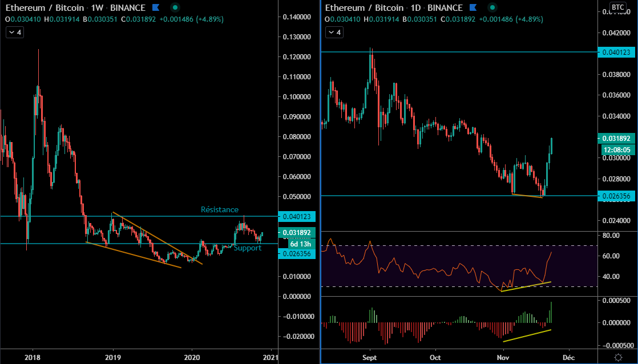Expand the indicators legend on the 1W chart
This screenshot has height=364, width=638.
click(x=14, y=33)
